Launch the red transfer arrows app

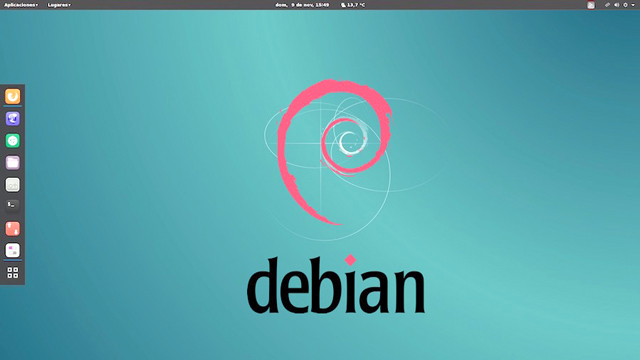click(x=13, y=229)
